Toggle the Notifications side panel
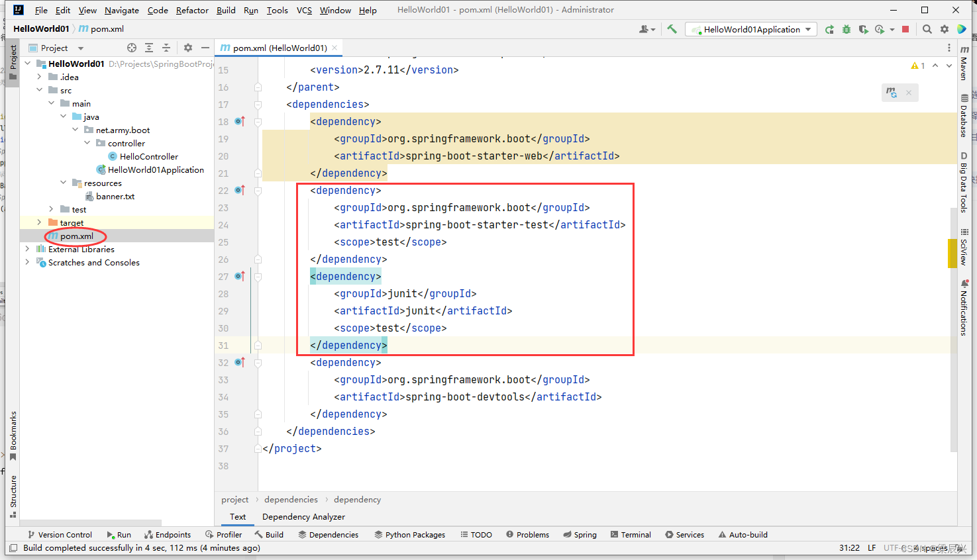 964,308
